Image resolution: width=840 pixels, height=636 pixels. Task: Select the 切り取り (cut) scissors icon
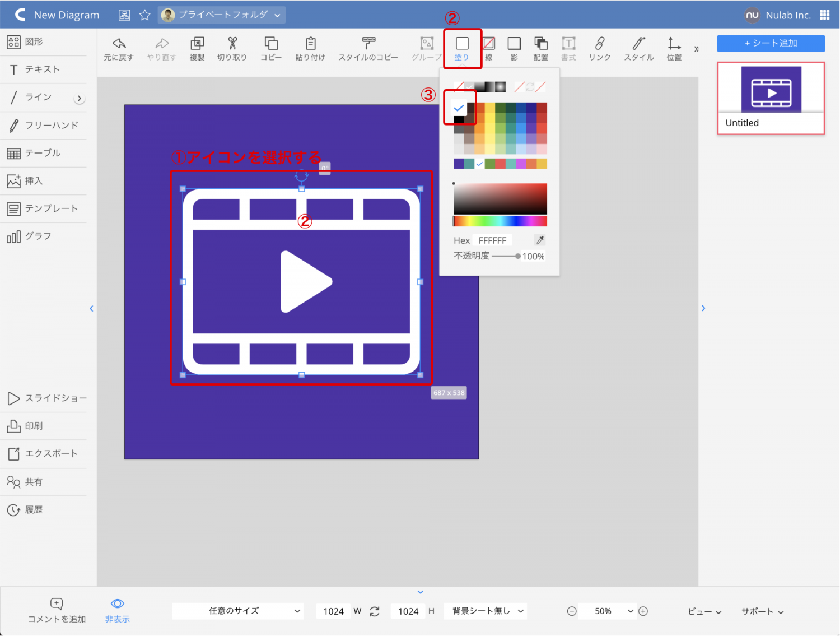pyautogui.click(x=232, y=44)
